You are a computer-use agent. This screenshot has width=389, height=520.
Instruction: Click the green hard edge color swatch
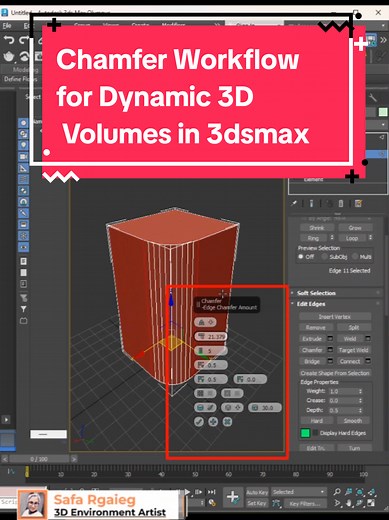click(x=305, y=433)
